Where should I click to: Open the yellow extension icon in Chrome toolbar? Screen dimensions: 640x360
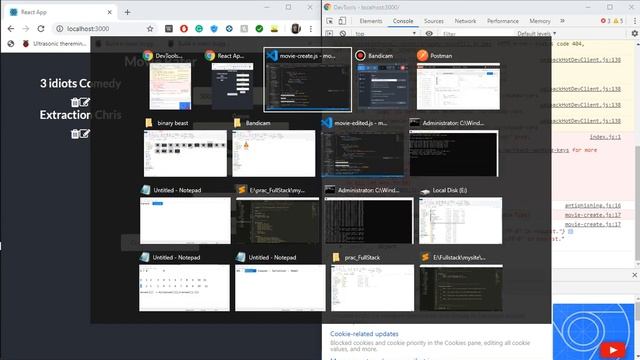[274, 29]
